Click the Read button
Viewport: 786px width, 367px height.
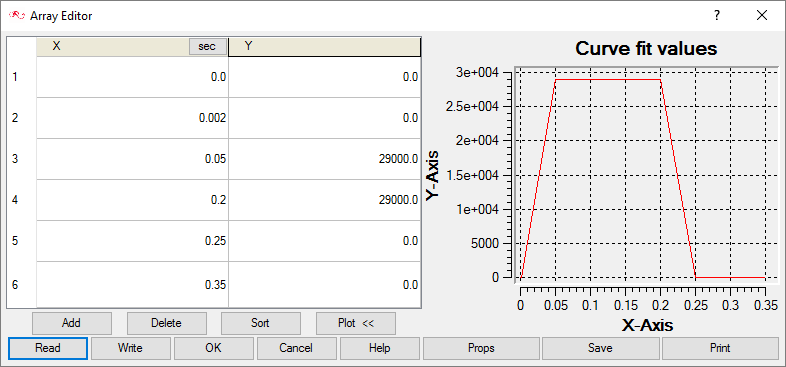click(48, 348)
